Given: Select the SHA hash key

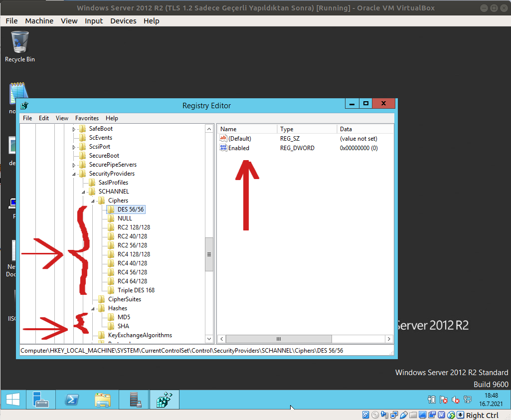Looking at the screenshot, I should 123,326.
